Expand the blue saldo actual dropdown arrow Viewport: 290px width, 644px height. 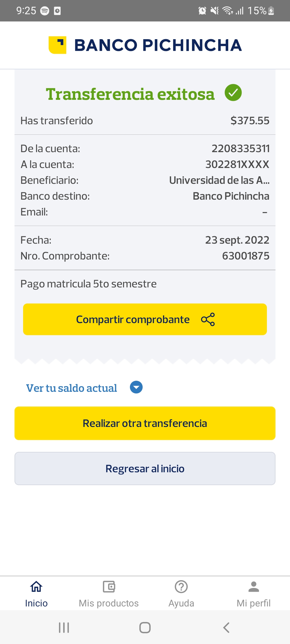tap(136, 387)
